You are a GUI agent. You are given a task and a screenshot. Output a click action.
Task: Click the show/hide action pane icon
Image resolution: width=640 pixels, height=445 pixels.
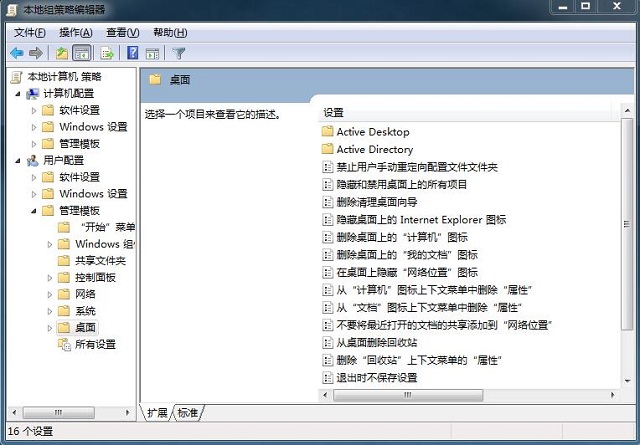pyautogui.click(x=152, y=53)
